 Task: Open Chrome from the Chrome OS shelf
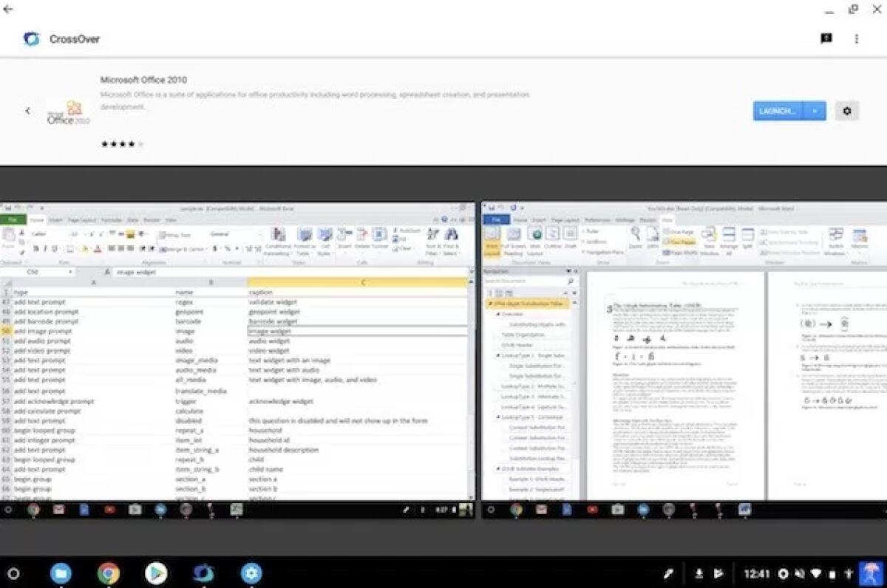point(109,572)
